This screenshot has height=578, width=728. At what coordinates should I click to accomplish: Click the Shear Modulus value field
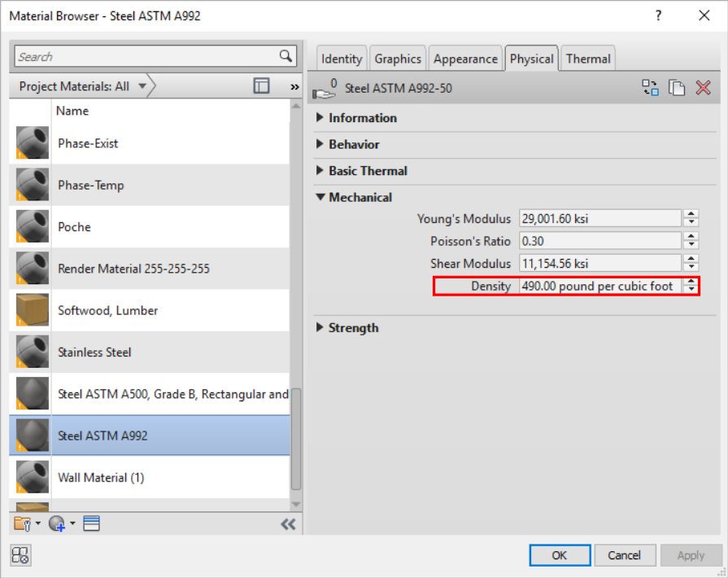(x=599, y=264)
